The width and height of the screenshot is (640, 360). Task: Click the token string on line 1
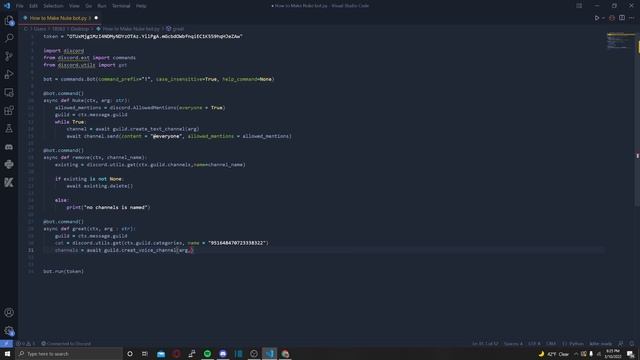[x=155, y=36]
